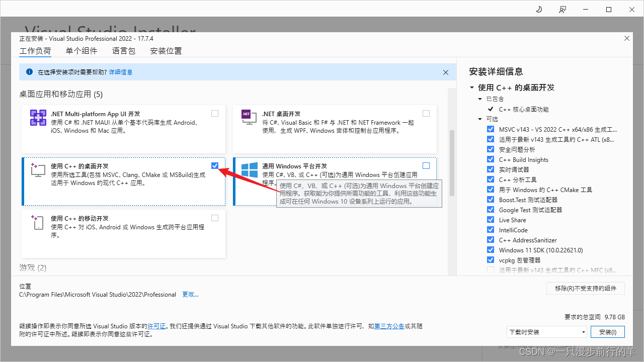
Task: Uncheck MSVC v143 - VS 2022 C++ x64/x86 component
Action: point(491,129)
